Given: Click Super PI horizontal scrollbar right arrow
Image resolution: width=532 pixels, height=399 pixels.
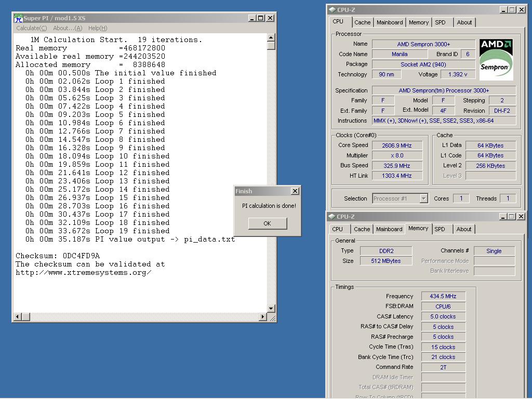Looking at the screenshot, I should 262,316.
